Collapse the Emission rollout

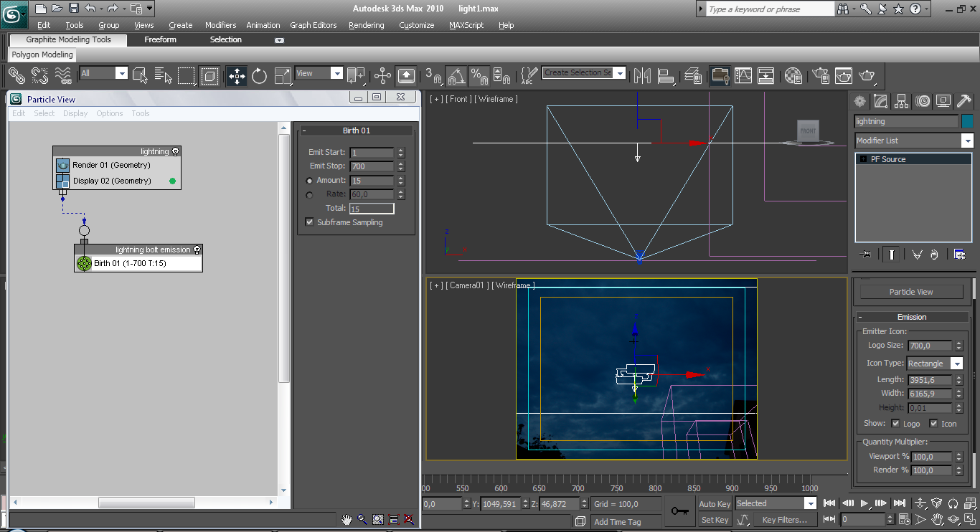(x=912, y=317)
